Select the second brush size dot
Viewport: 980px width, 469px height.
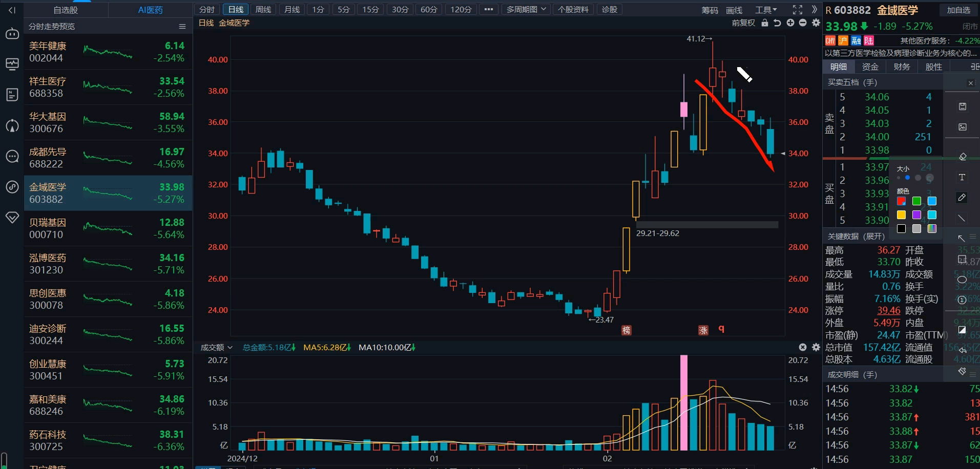pyautogui.click(x=907, y=178)
